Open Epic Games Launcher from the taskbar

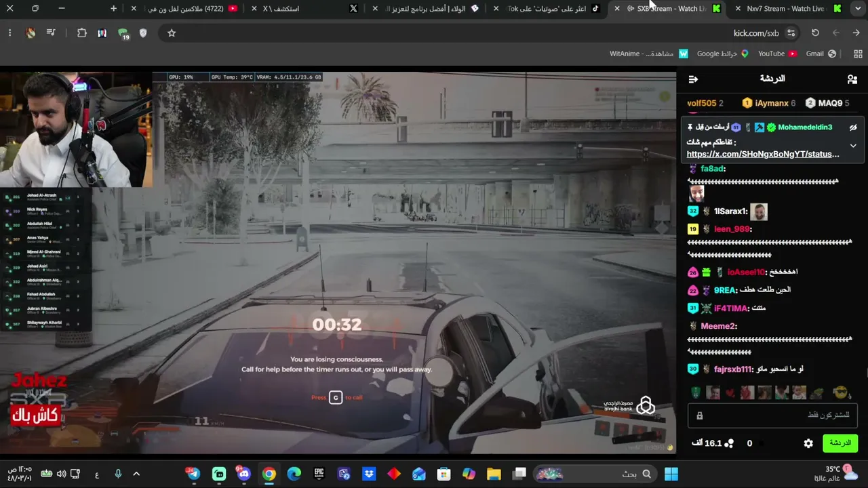(319, 474)
